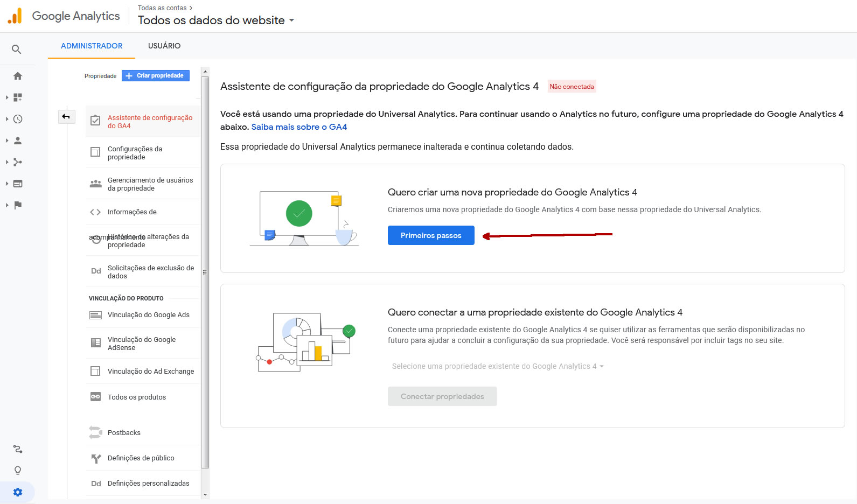Click the Google Analytics logo icon
Screen dimensions: 857x504
15,16
